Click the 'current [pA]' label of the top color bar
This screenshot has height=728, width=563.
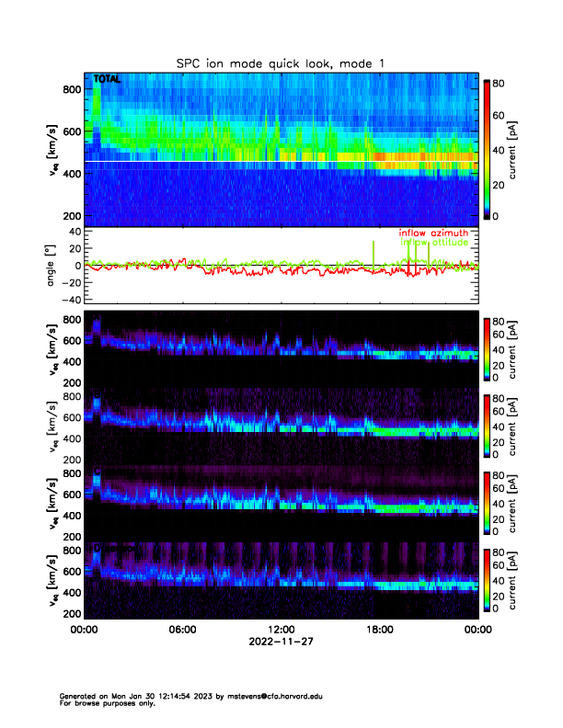524,148
